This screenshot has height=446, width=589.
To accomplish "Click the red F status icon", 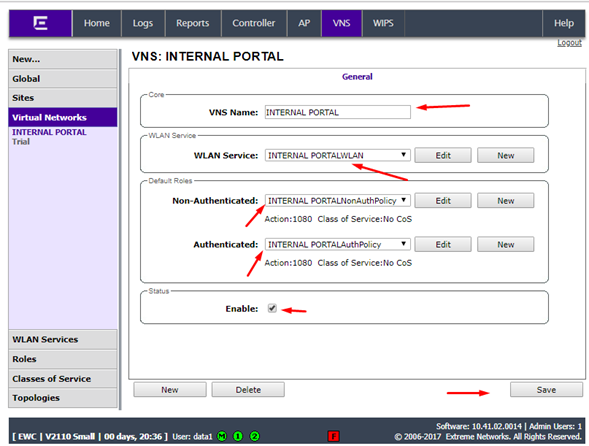I will click(333, 436).
